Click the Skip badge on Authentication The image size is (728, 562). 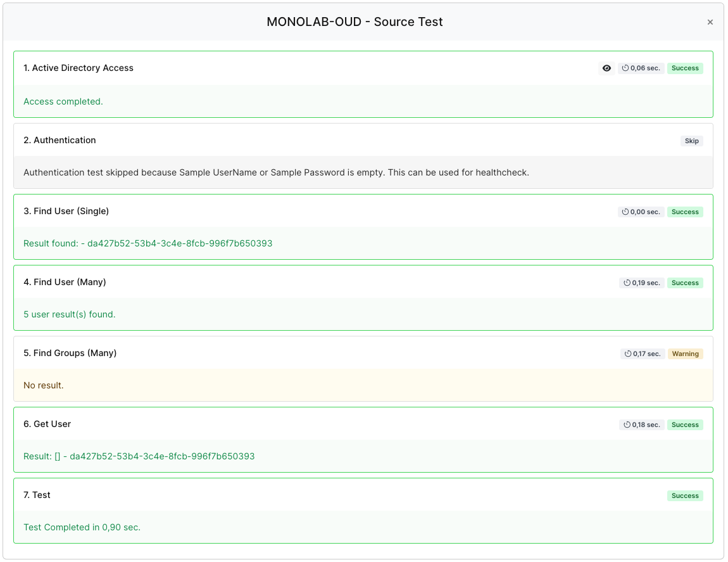691,141
